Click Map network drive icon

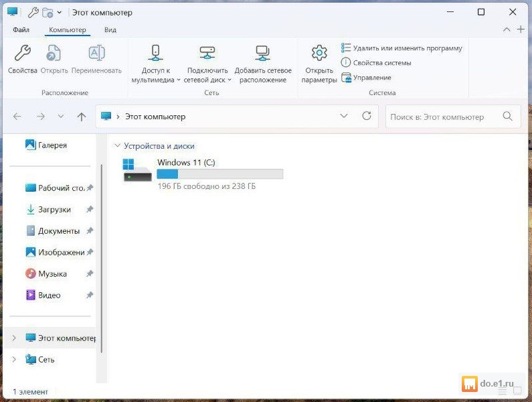[x=207, y=53]
